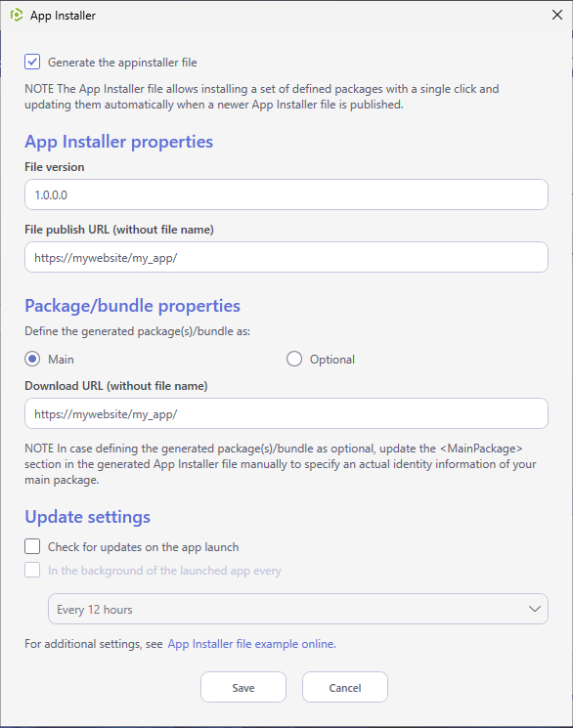
Task: Tick the 'In the background of the launched app' checkbox
Action: pyautogui.click(x=32, y=570)
